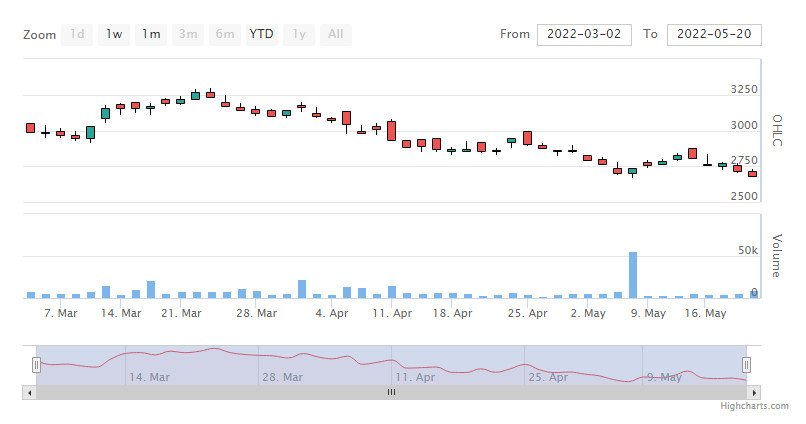This screenshot has height=424, width=806.
Task: Click the teal candlestick before 14. Mar
Action: 105,113
